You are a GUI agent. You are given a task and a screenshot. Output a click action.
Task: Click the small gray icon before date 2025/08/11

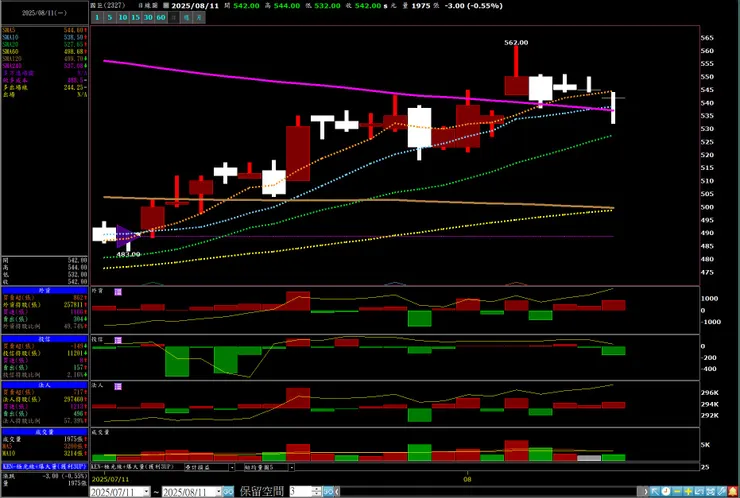[166, 6]
